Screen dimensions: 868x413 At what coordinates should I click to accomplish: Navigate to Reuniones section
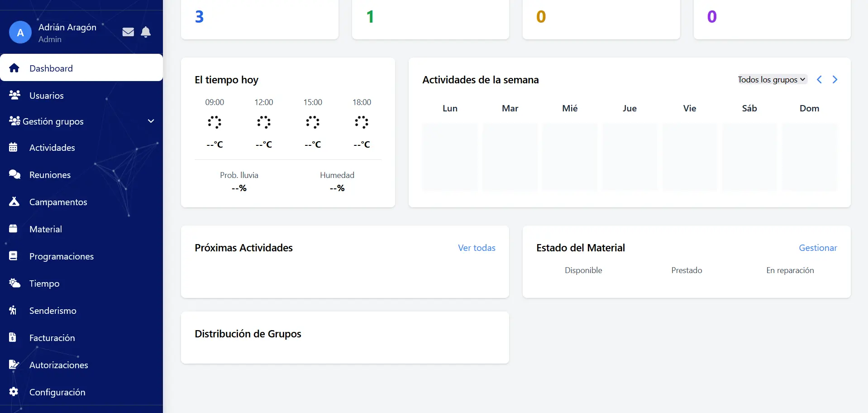coord(50,175)
